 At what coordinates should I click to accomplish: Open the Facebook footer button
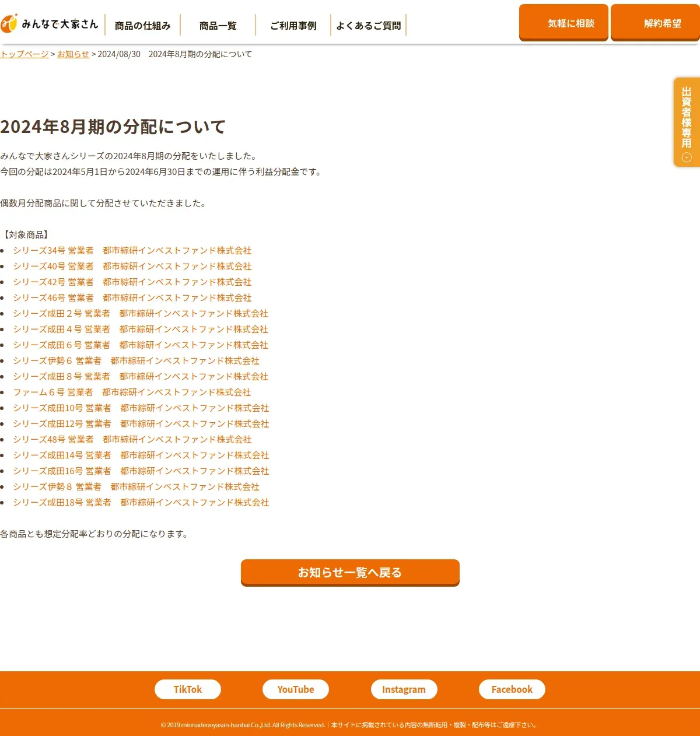pyautogui.click(x=512, y=689)
